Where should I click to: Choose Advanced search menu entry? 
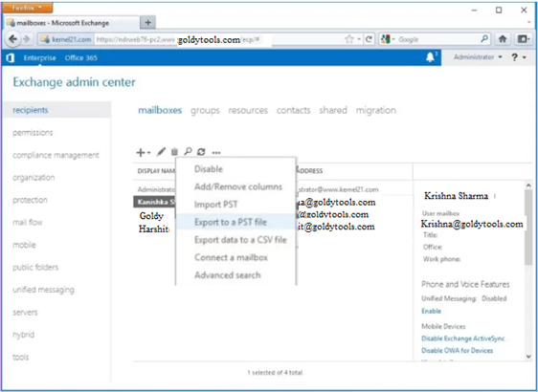[x=235, y=275]
